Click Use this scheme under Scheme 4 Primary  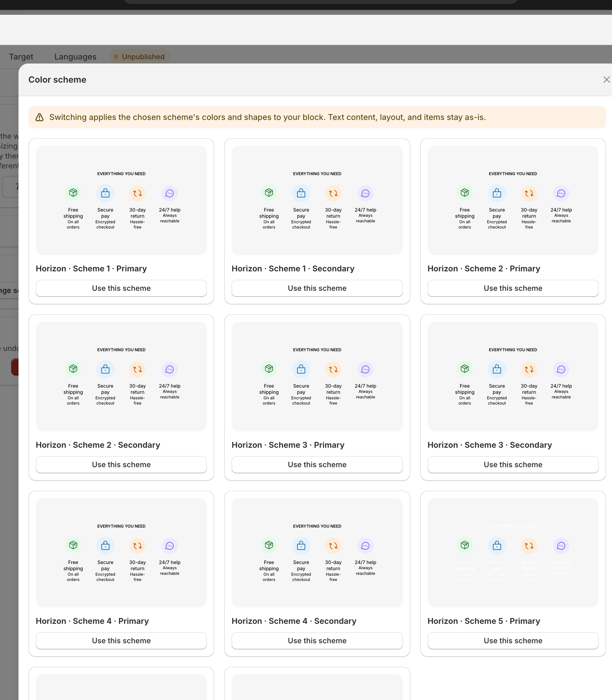point(121,640)
